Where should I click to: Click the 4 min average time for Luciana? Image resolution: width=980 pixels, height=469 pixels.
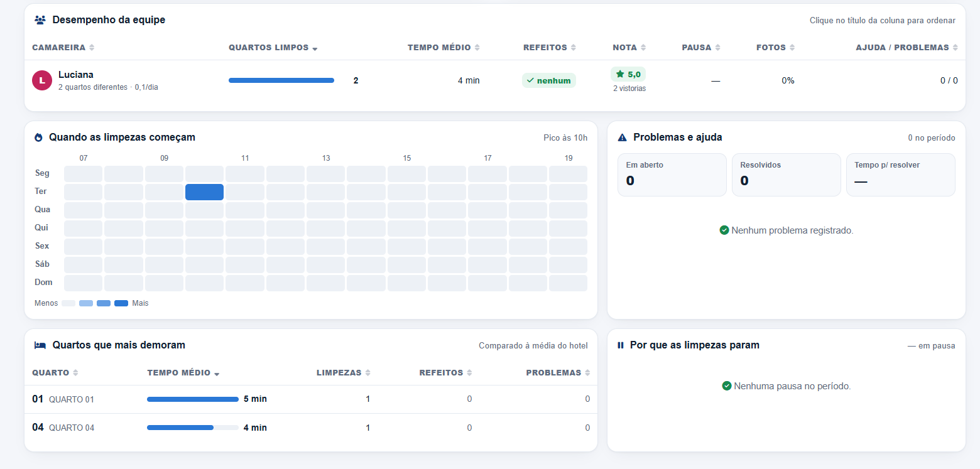tap(469, 80)
